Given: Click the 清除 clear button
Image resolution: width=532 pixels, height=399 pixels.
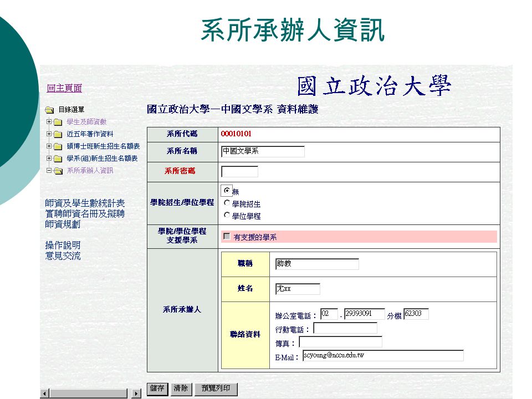Looking at the screenshot, I should [x=181, y=389].
